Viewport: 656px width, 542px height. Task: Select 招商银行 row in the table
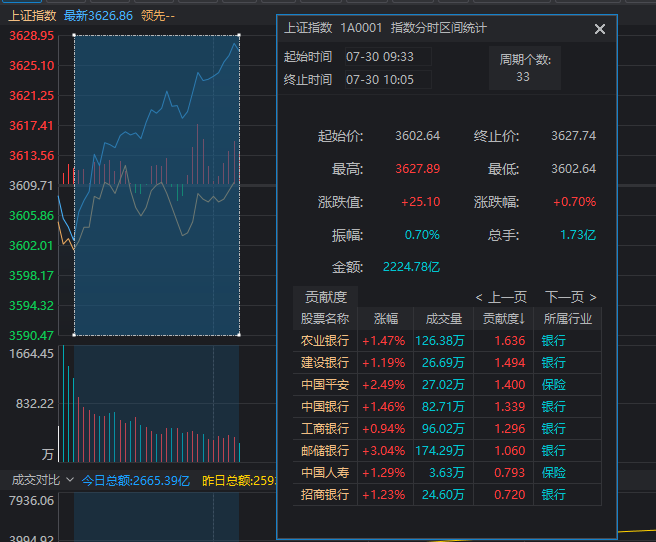325,495
